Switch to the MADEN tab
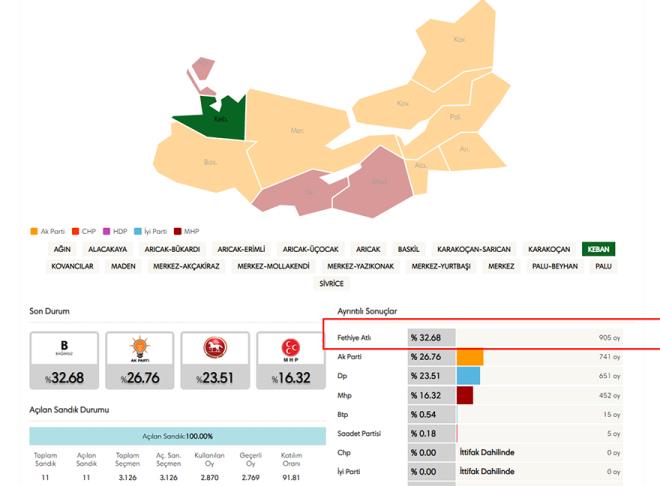This screenshot has height=486, width=660. tap(123, 266)
